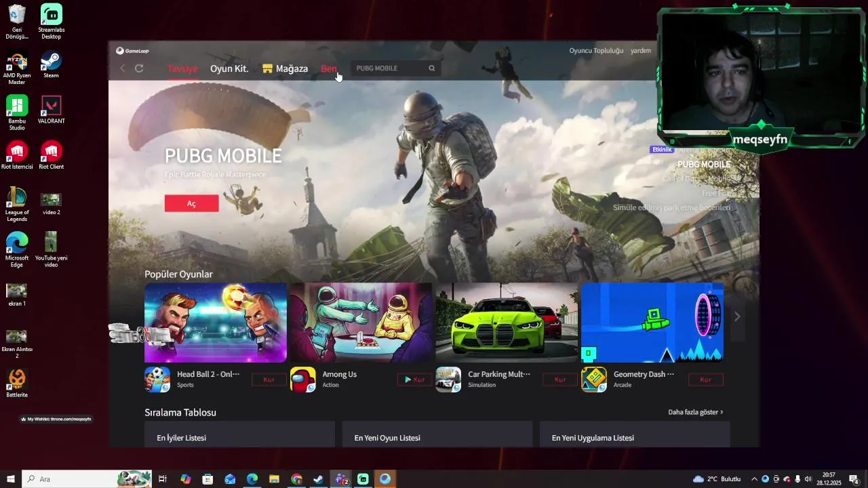Open Chrome from the taskbar
The height and width of the screenshot is (488, 868).
click(296, 479)
